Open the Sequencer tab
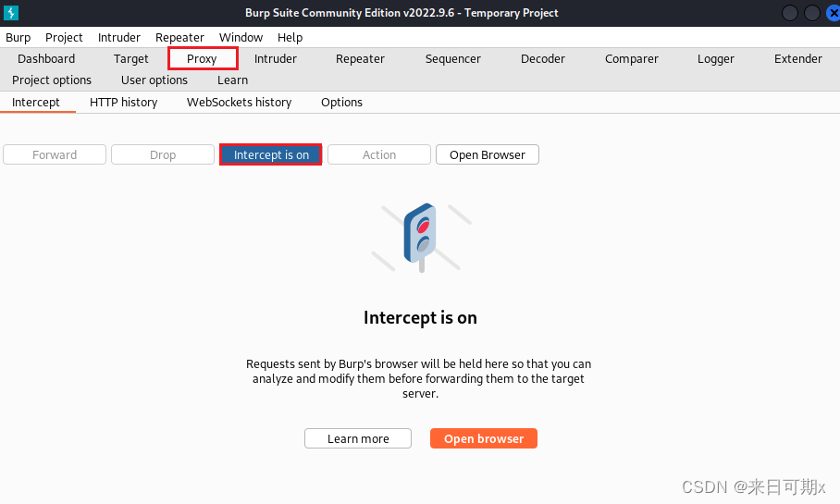 [x=452, y=59]
